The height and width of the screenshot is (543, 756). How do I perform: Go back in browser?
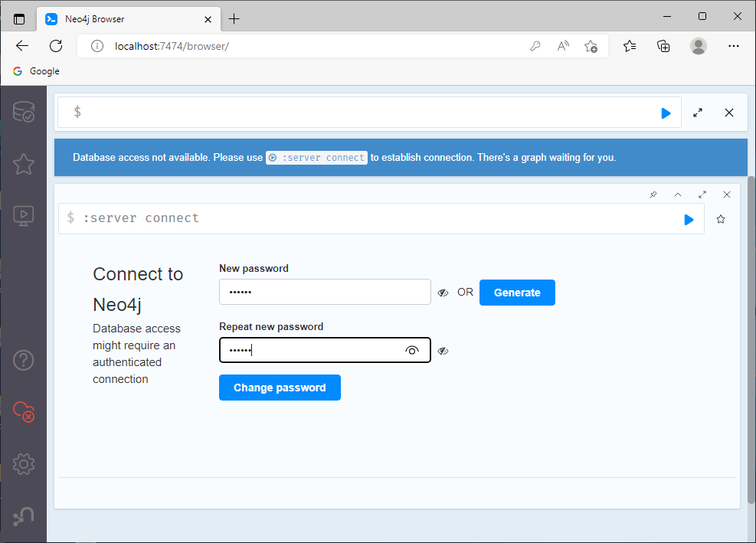click(22, 46)
